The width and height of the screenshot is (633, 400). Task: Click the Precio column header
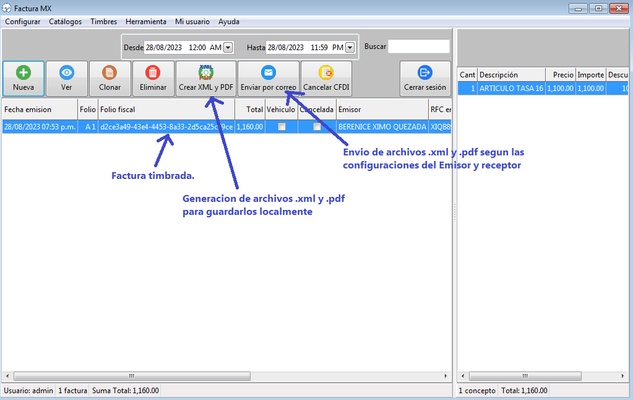coord(560,75)
